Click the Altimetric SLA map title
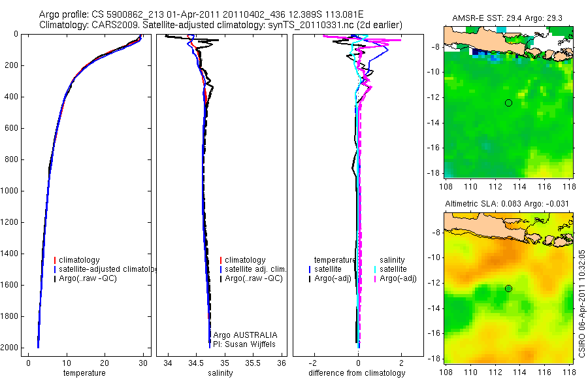This screenshot has height=379, width=588. tap(507, 204)
